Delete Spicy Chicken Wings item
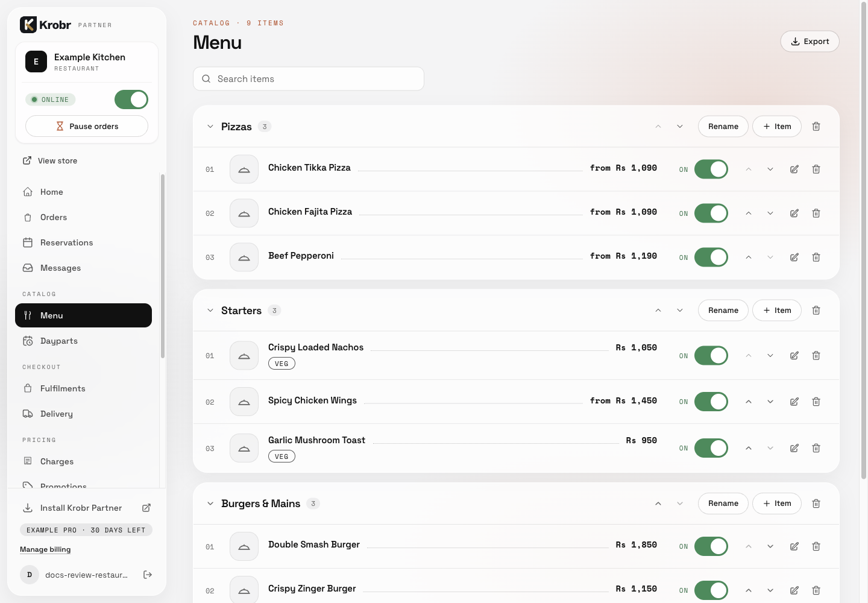Screen dimensions: 868x603 [816, 402]
